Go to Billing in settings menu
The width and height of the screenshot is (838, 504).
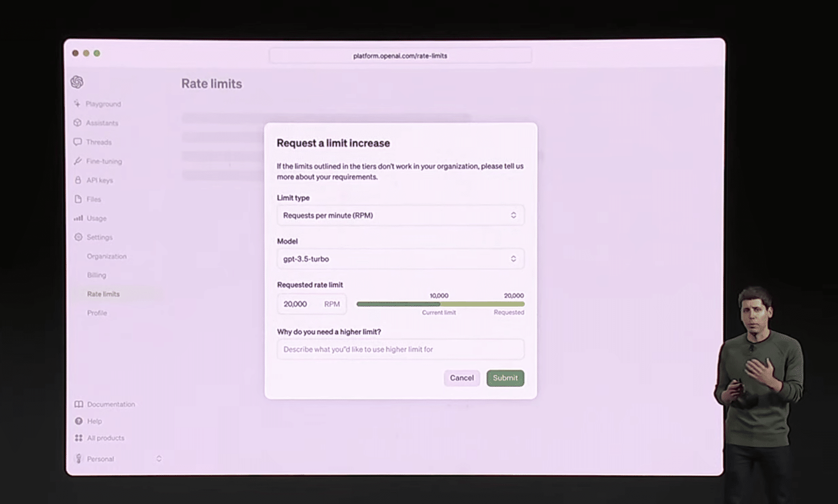pyautogui.click(x=97, y=275)
